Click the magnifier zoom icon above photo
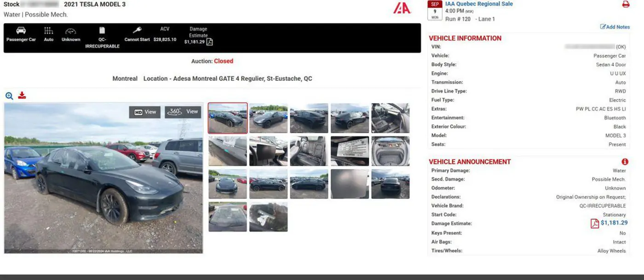 (x=9, y=96)
